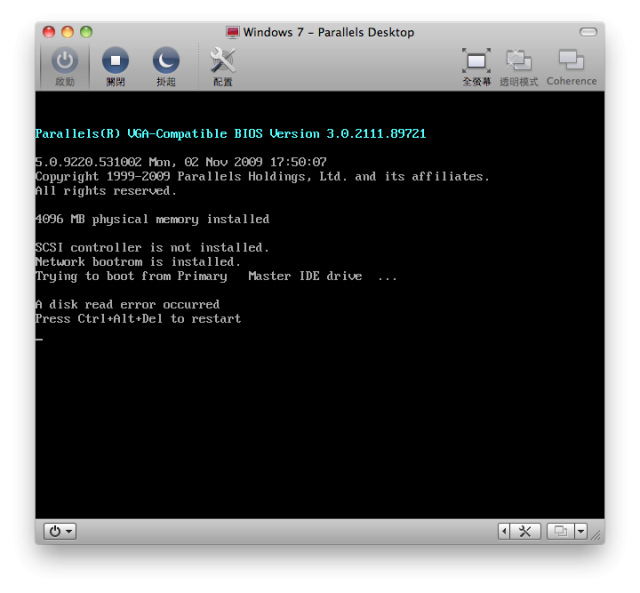Click the Copyright 1999-2009 Parallels Holdings line

[x=262, y=177]
